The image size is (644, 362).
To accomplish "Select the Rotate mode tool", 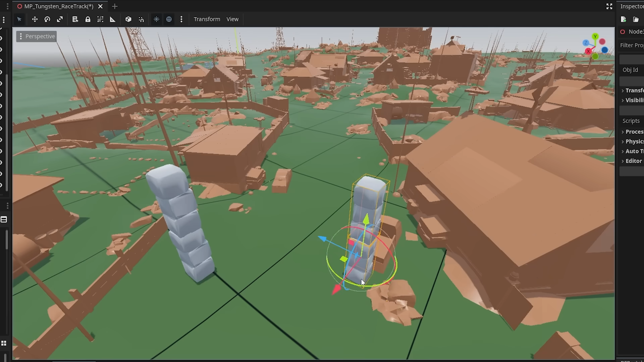I will [x=47, y=19].
